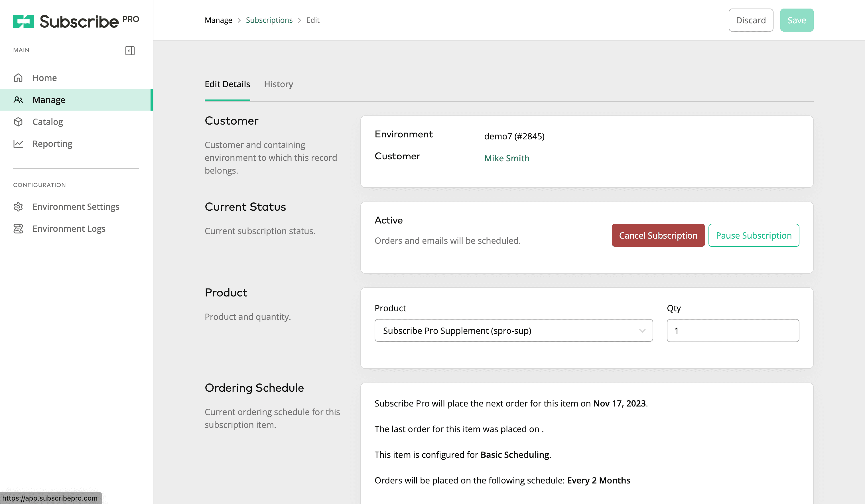
Task: Click the Home house icon
Action: click(x=18, y=78)
